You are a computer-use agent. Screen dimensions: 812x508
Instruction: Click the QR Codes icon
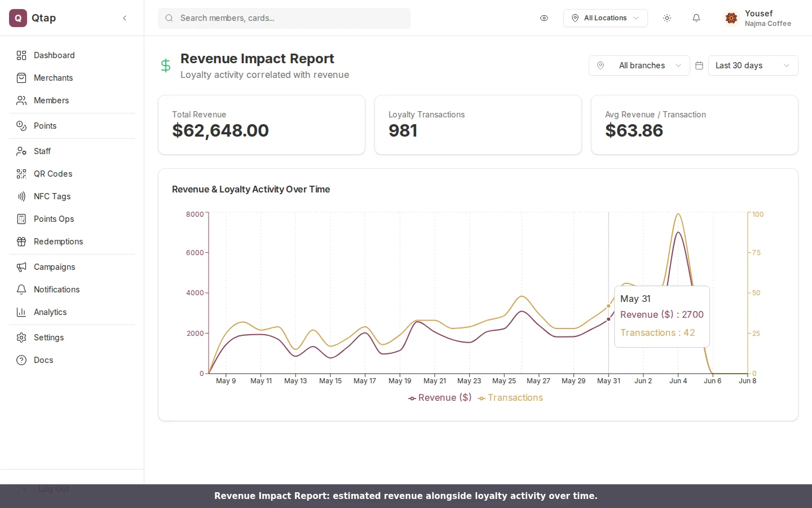click(21, 174)
